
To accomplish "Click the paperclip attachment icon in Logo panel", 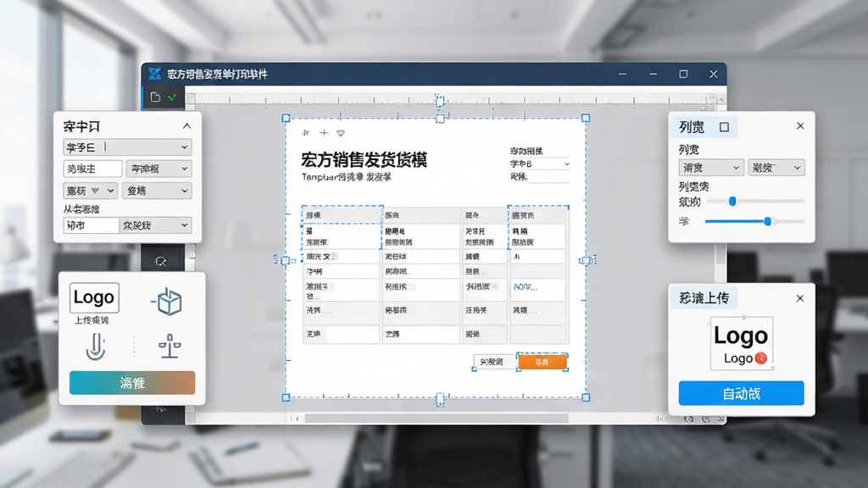I will tap(96, 347).
